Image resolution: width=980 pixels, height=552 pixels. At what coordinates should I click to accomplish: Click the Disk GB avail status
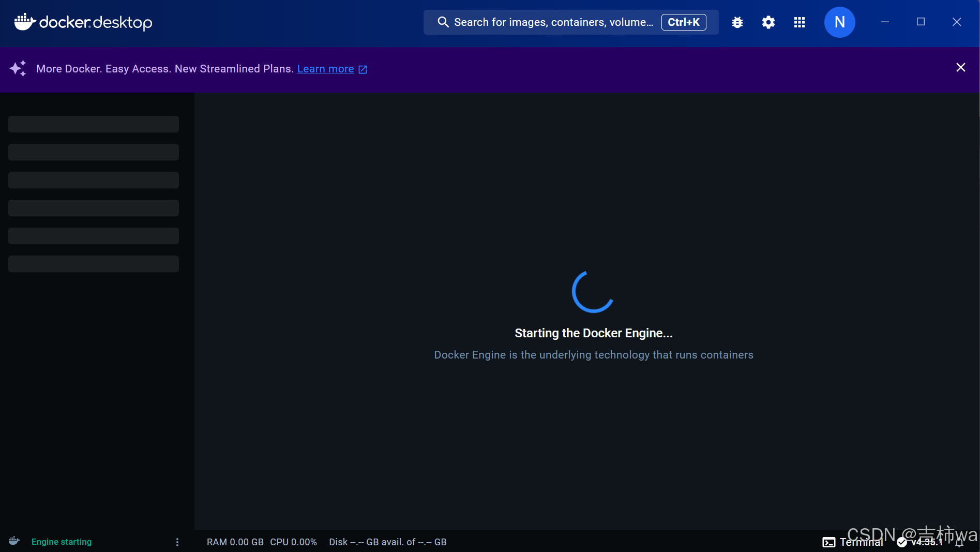[x=388, y=542]
